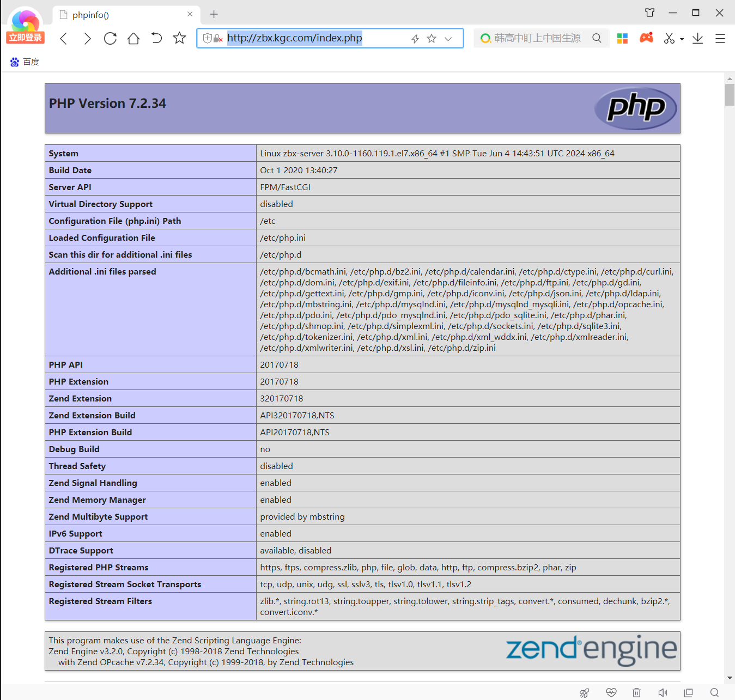735x700 pixels.
Task: Open the favorites star in the toolbar
Action: click(x=179, y=38)
